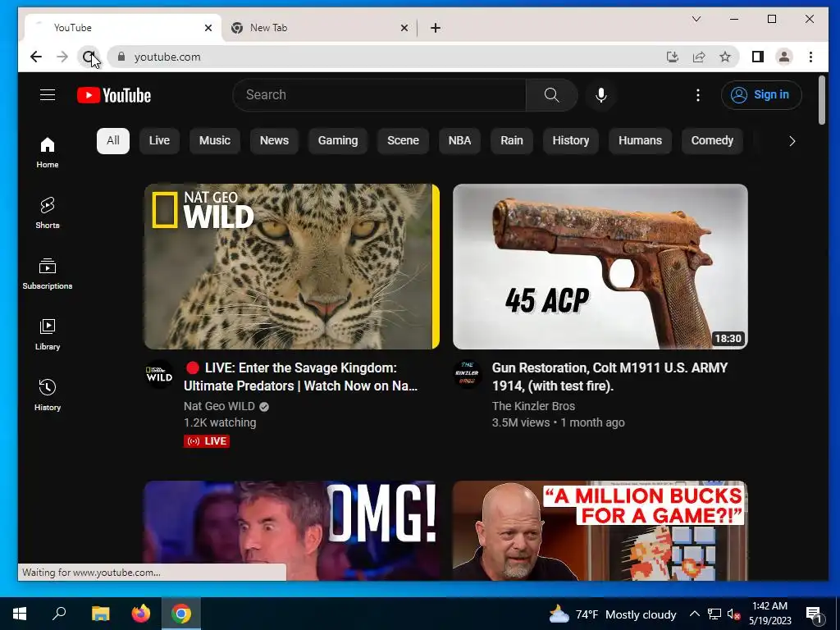The width and height of the screenshot is (840, 630).
Task: Open Gun Restoration Colt M1911 title
Action: tap(609, 377)
